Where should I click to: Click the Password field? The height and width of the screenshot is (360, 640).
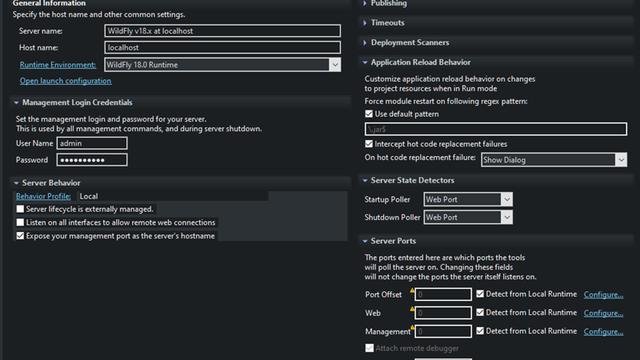(x=92, y=160)
